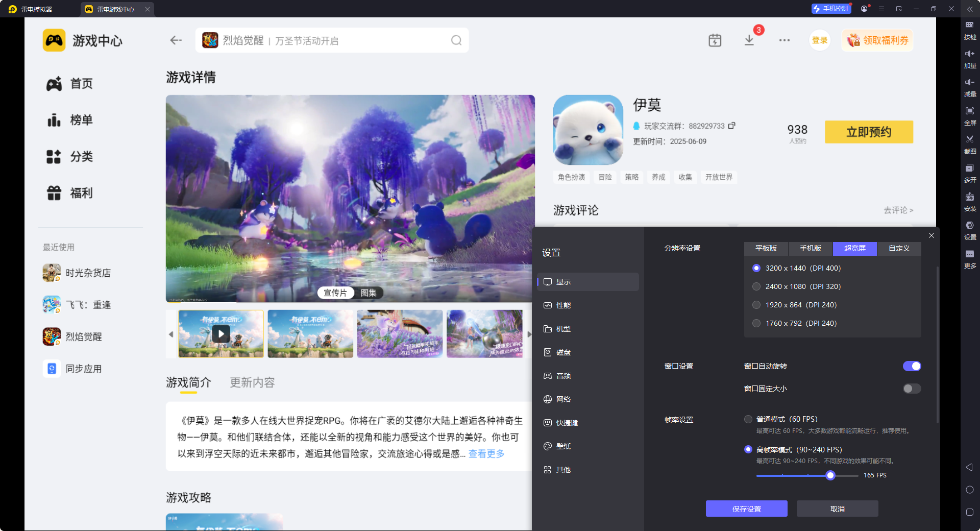The width and height of the screenshot is (980, 531).
Task: Take a screenshot with the 截图 icon
Action: [x=969, y=144]
